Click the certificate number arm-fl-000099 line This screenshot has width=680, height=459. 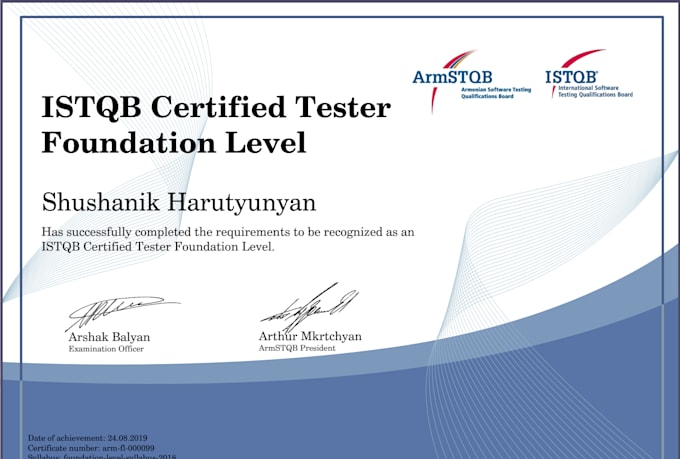91,448
